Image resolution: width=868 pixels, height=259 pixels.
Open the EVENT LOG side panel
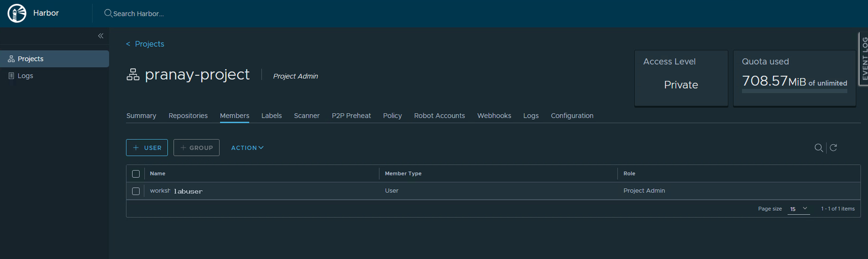click(x=863, y=59)
